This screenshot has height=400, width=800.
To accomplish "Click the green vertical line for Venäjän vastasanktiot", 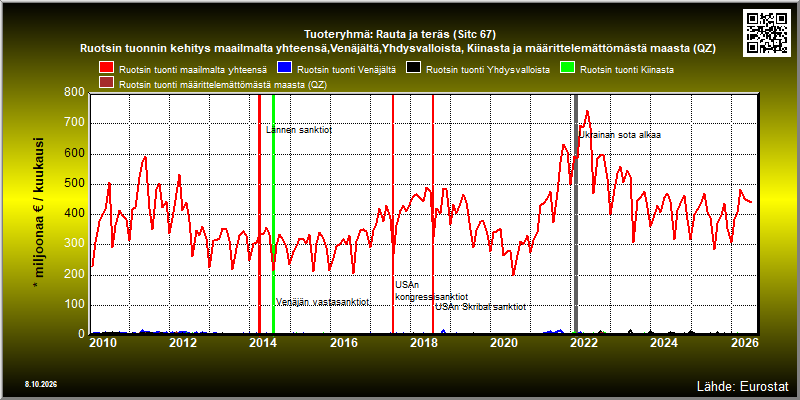I will click(x=273, y=214).
